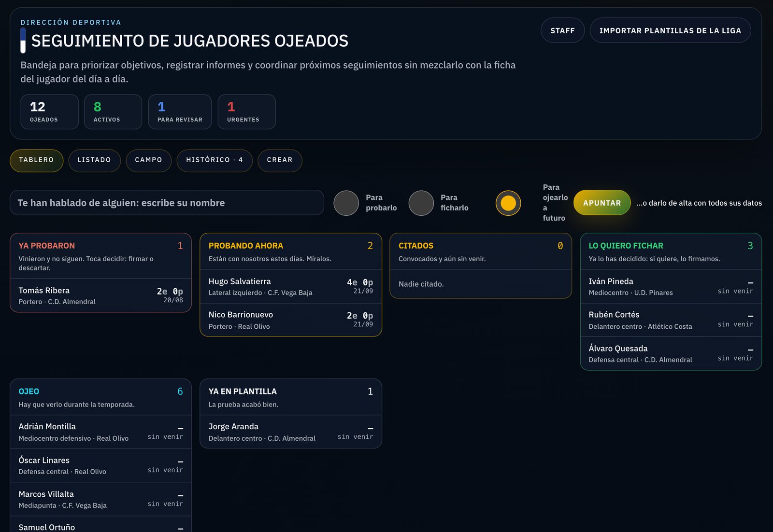Open Rubén Cortés player row

(671, 320)
